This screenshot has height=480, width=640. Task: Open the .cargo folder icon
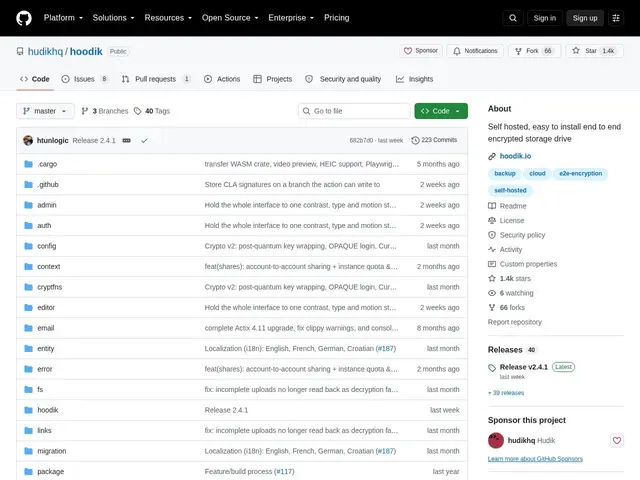pyautogui.click(x=29, y=164)
